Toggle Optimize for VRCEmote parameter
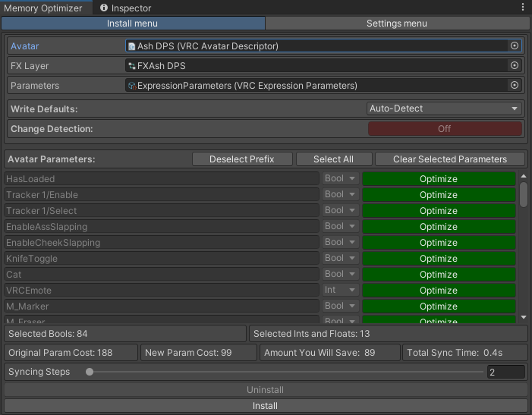The image size is (532, 415). pos(439,291)
